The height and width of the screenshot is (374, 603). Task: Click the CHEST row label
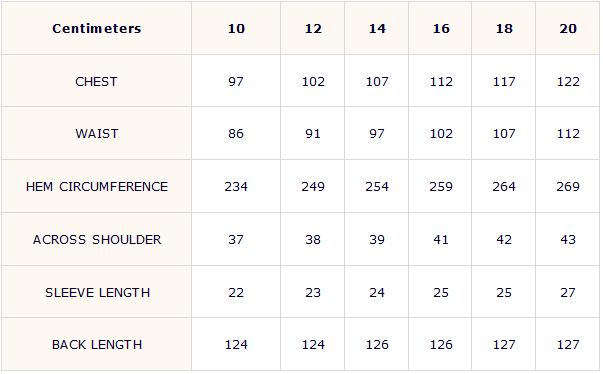96,81
